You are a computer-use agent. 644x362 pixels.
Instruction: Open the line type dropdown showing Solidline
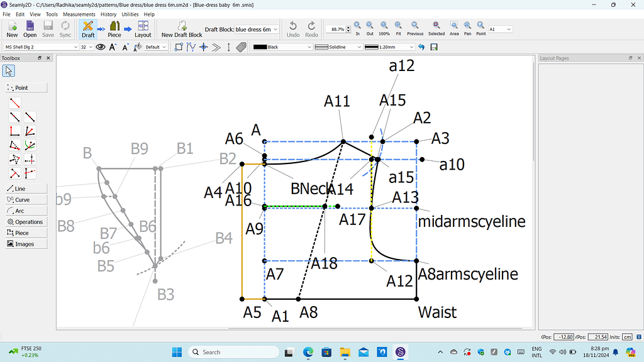(340, 47)
